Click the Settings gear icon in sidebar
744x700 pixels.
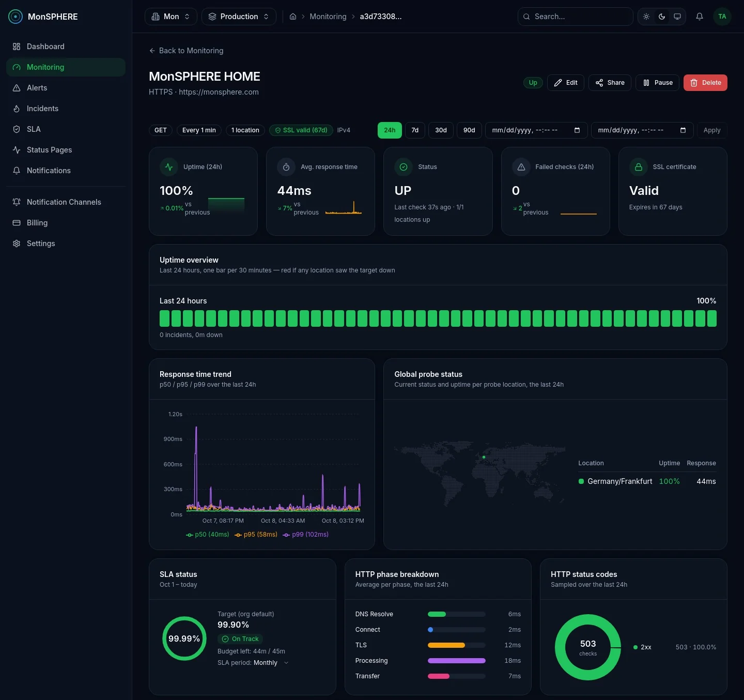(17, 244)
